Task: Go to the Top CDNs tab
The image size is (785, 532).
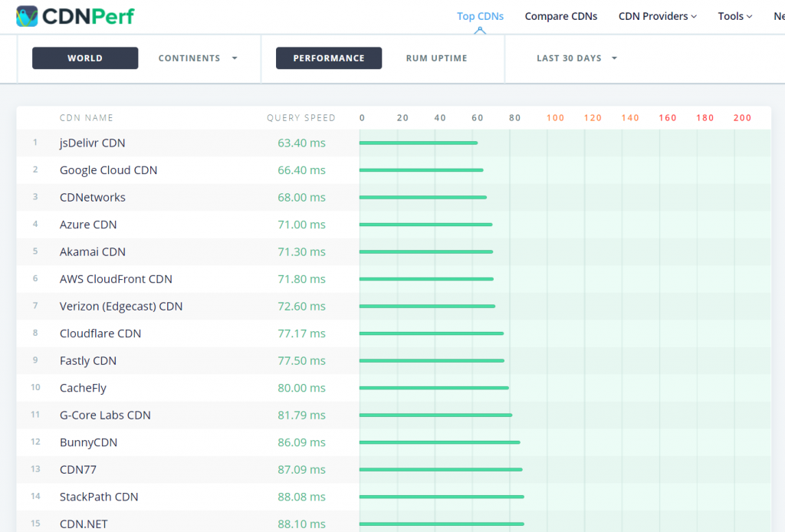Action: click(480, 16)
